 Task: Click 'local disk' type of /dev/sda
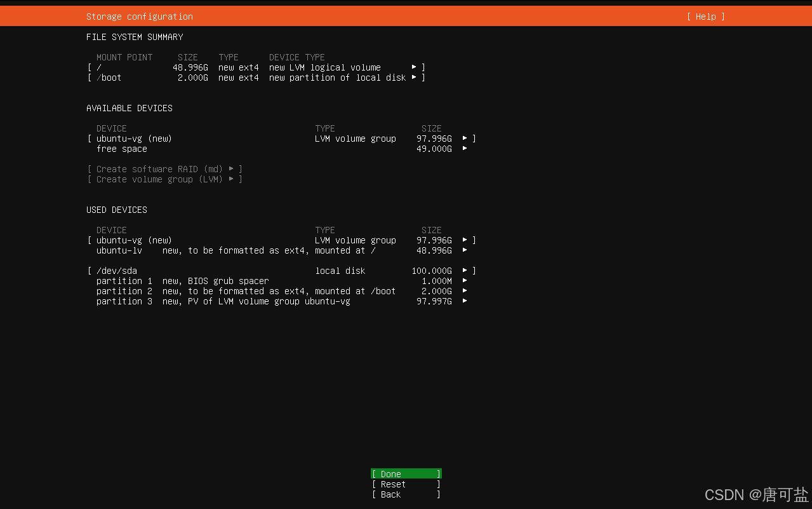(340, 271)
